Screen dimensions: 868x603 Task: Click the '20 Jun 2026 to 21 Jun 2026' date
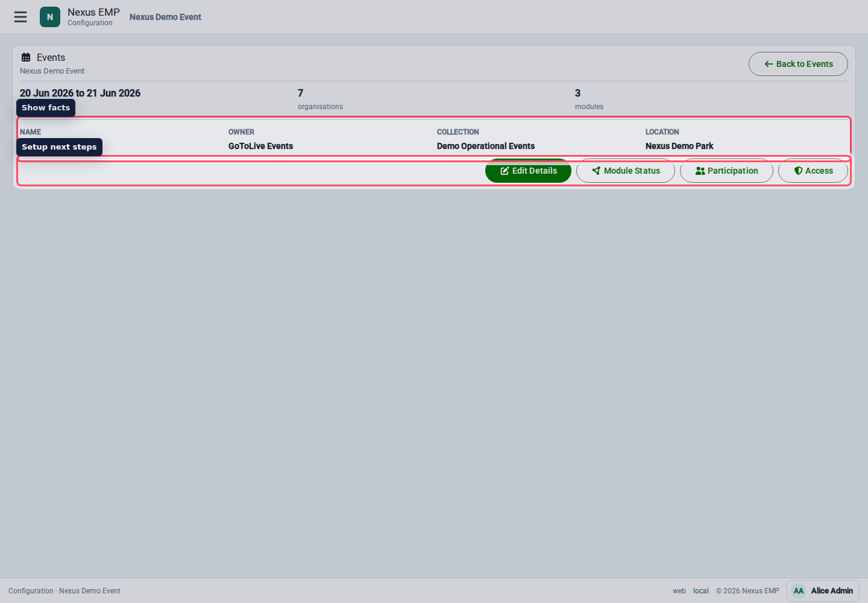(80, 93)
